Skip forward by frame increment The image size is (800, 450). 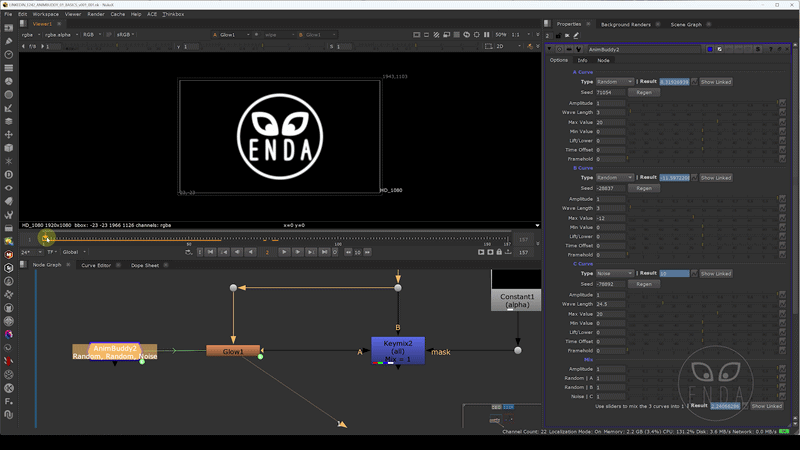(x=367, y=252)
